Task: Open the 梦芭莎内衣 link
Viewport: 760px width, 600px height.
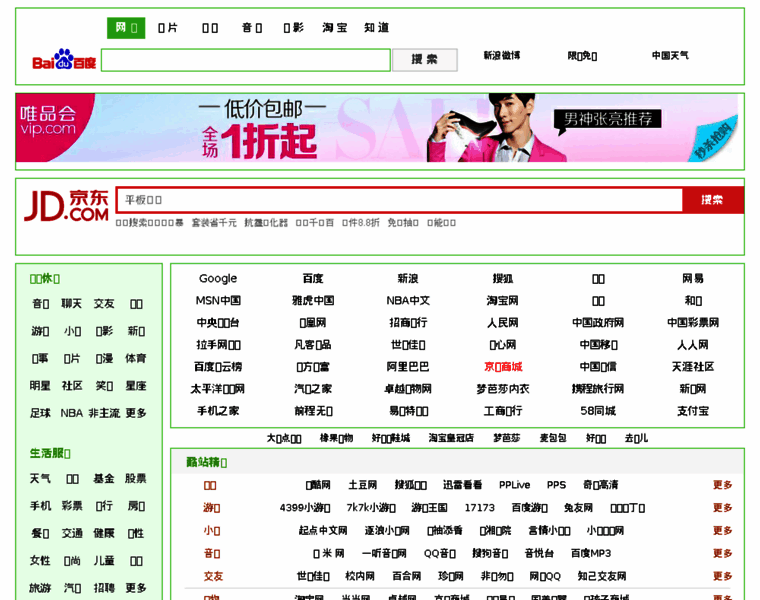Action: (x=503, y=389)
